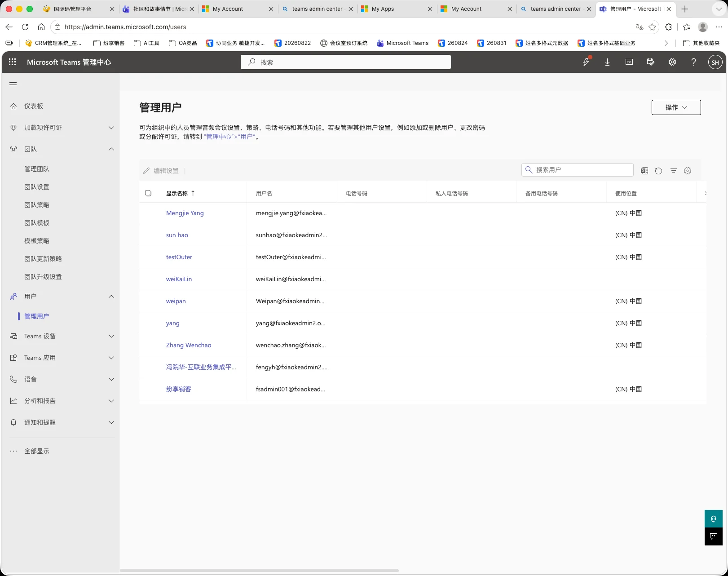The width and height of the screenshot is (728, 576).
Task: Open the headset support widget
Action: click(x=714, y=519)
